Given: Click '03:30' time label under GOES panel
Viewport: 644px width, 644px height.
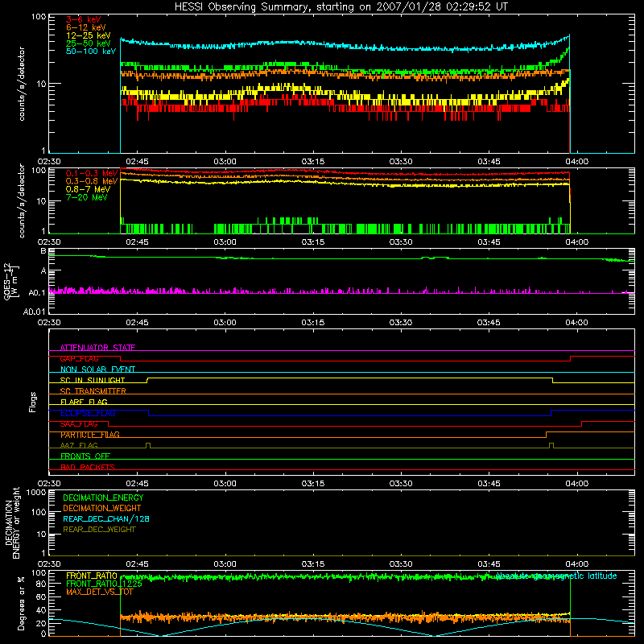Looking at the screenshot, I should pos(401,323).
